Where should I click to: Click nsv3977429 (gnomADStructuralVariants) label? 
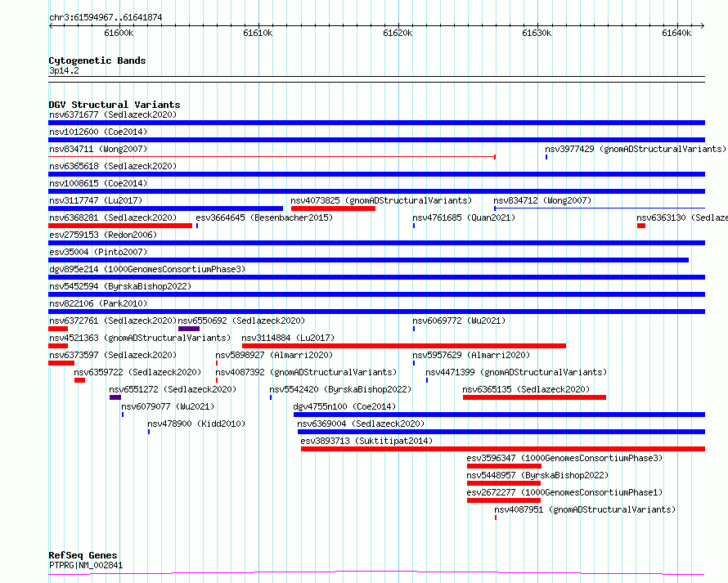pyautogui.click(x=635, y=149)
